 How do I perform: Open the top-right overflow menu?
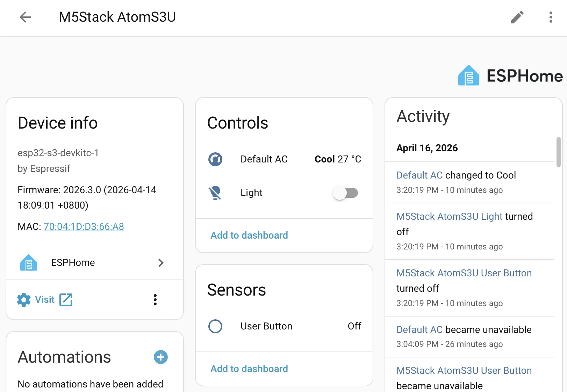pos(551,17)
